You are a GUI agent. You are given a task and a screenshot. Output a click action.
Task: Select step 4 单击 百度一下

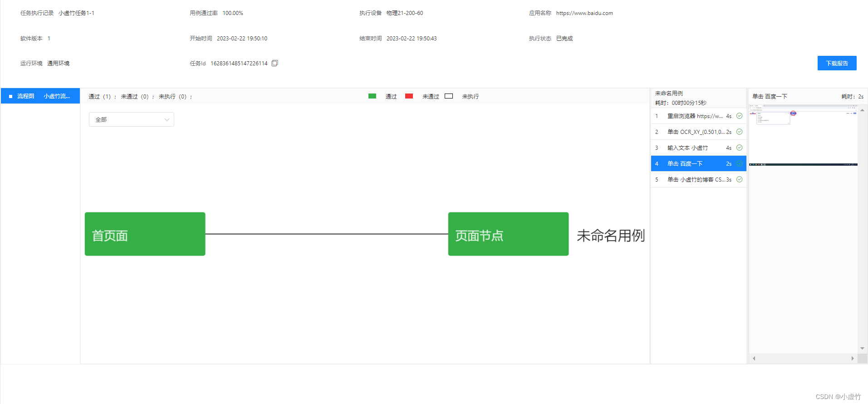(x=698, y=163)
